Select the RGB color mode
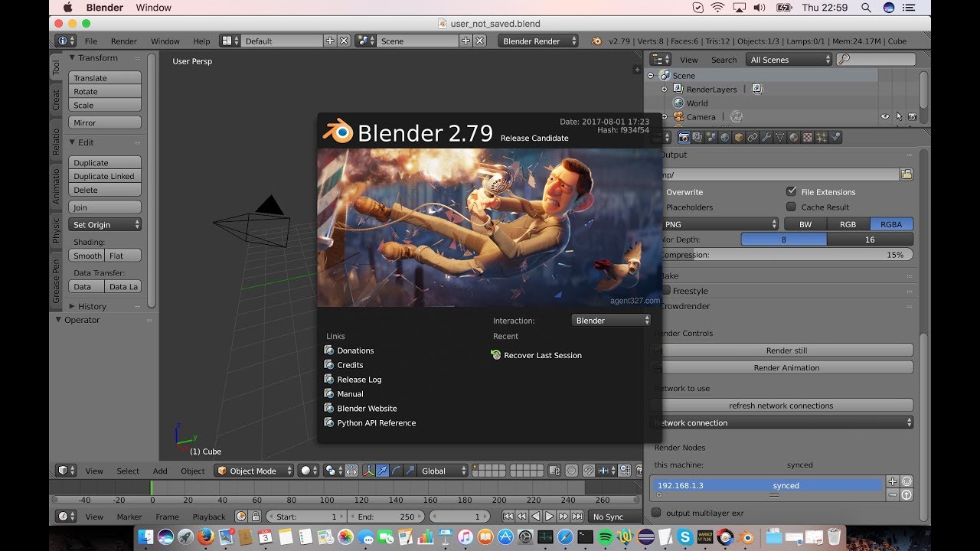The width and height of the screenshot is (980, 551). (x=848, y=224)
